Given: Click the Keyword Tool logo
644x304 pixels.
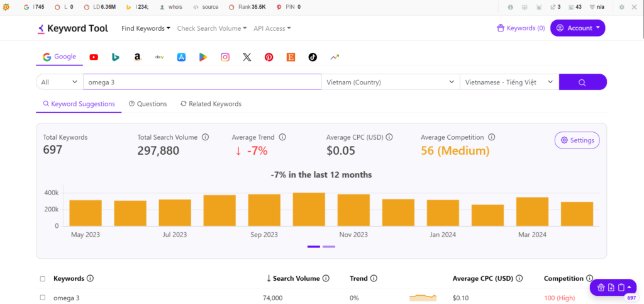Looking at the screenshot, I should pos(73,28).
